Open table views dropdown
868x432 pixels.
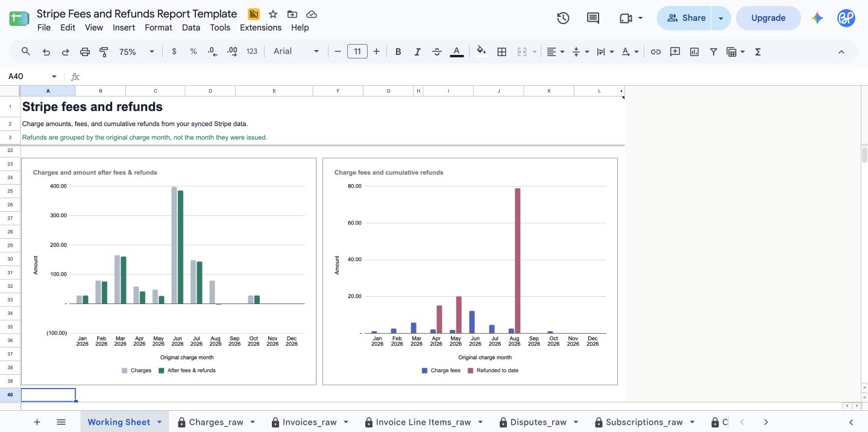click(x=735, y=52)
